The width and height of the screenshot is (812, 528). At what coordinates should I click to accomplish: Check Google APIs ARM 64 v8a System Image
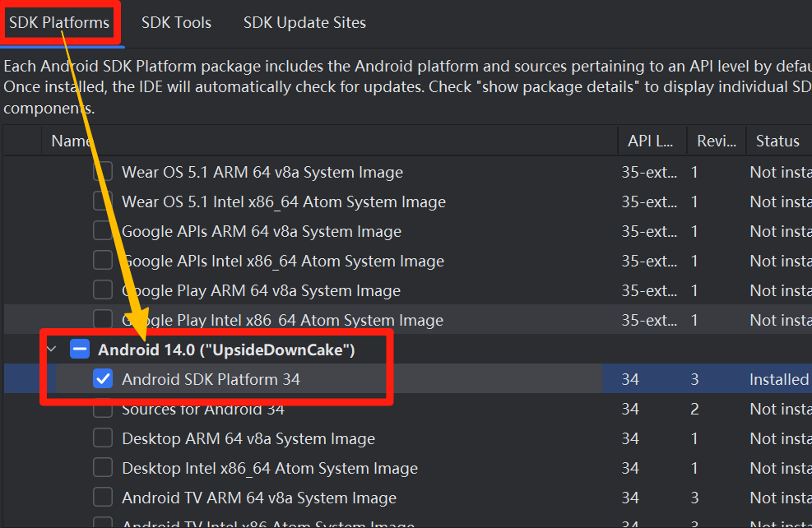coord(103,230)
